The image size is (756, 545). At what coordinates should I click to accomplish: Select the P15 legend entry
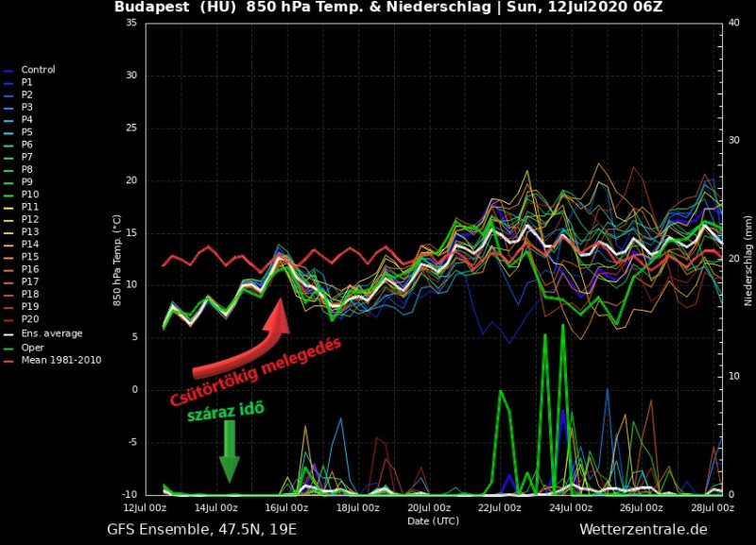[29, 256]
